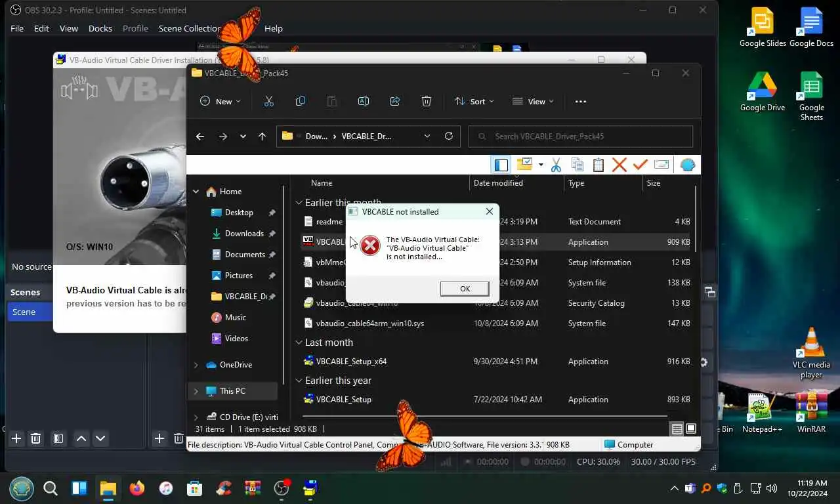Viewport: 840px width, 504px height.
Task: Click the Share icon in Explorer command bar
Action: point(395,101)
